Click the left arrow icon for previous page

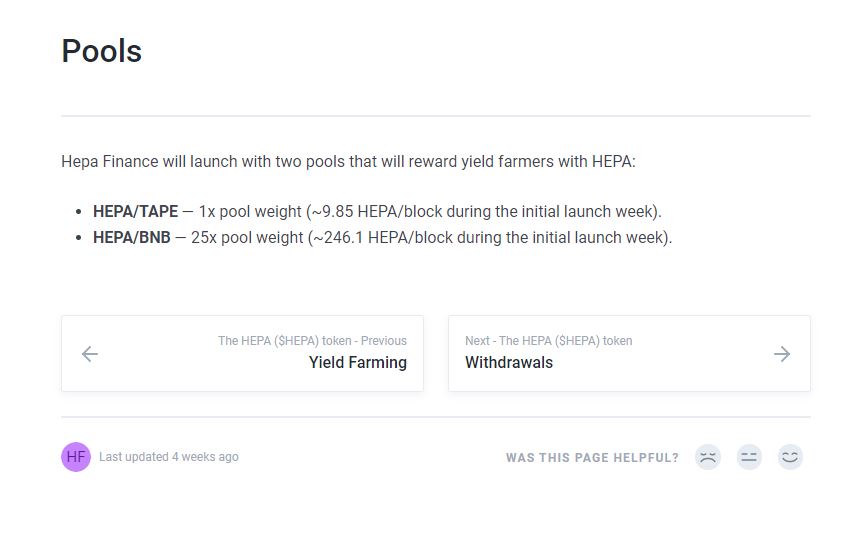click(90, 354)
